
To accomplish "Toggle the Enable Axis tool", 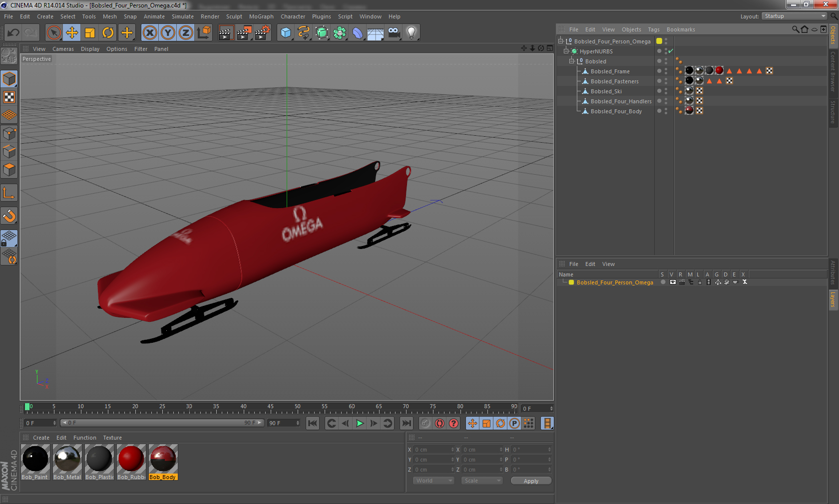I will click(x=9, y=193).
